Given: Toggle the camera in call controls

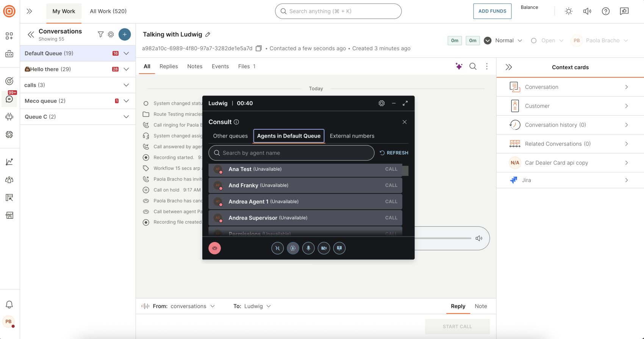Looking at the screenshot, I should click(324, 248).
